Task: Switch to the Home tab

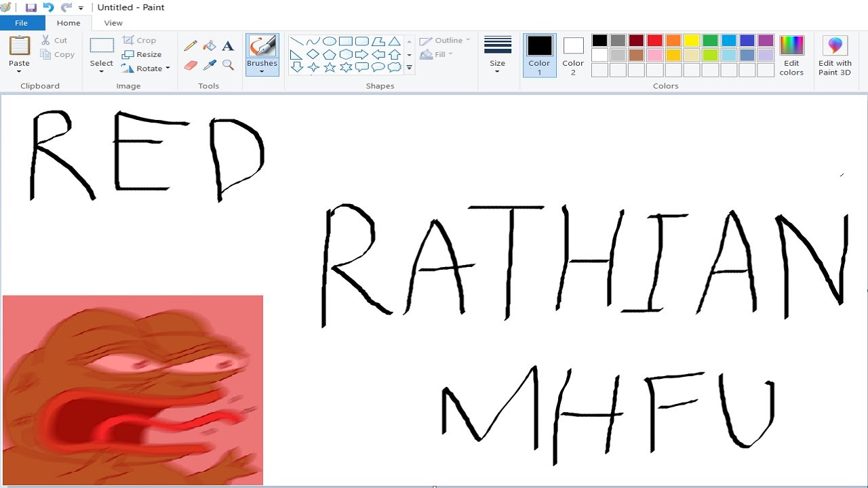Action: (68, 23)
